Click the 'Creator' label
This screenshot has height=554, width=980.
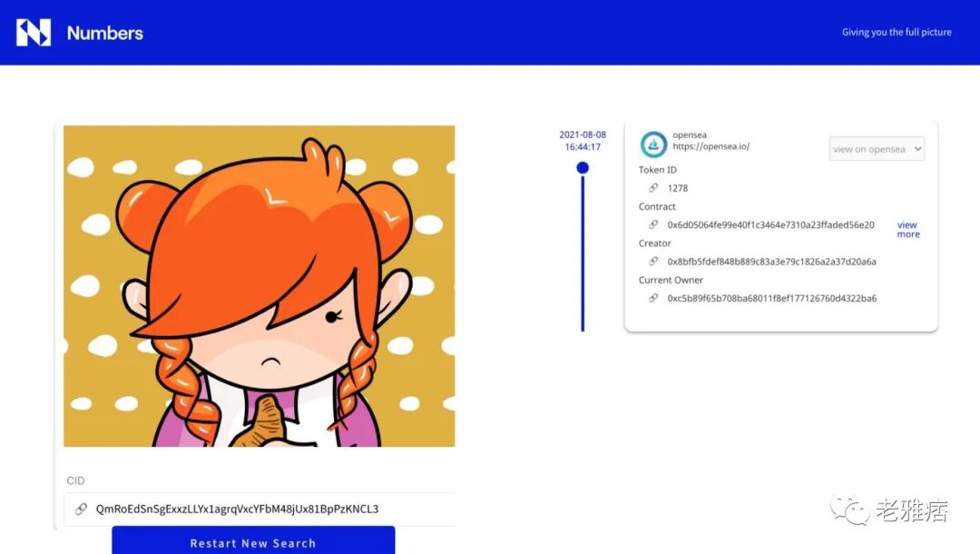[654, 243]
